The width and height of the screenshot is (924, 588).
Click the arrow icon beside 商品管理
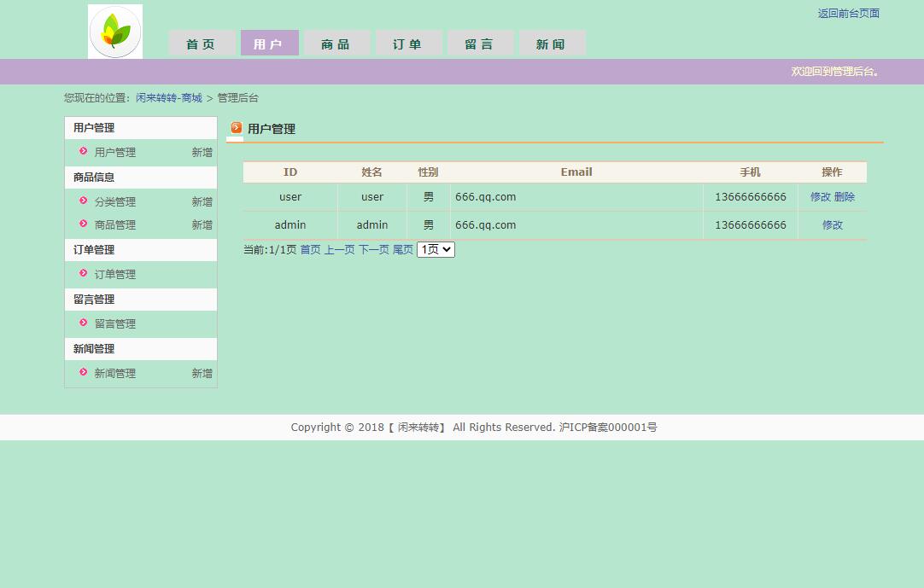(x=83, y=224)
